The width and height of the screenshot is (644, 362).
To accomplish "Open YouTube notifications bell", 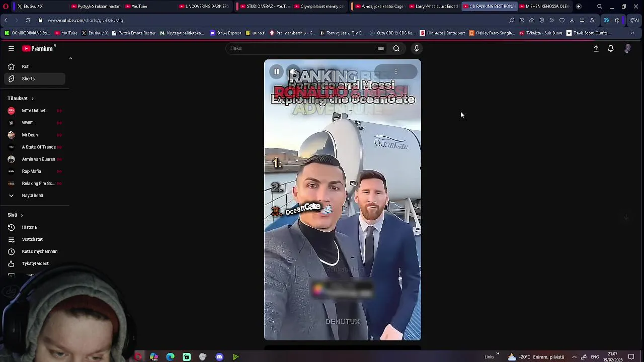I will click(611, 49).
